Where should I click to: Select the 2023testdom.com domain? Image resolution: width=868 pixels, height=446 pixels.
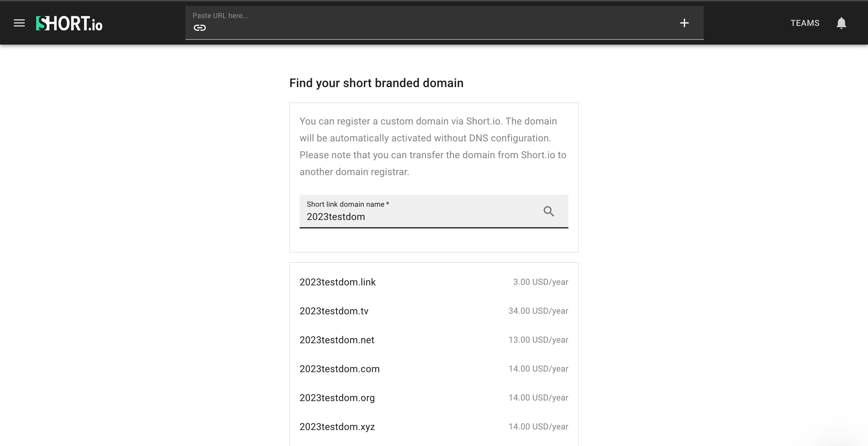(339, 369)
